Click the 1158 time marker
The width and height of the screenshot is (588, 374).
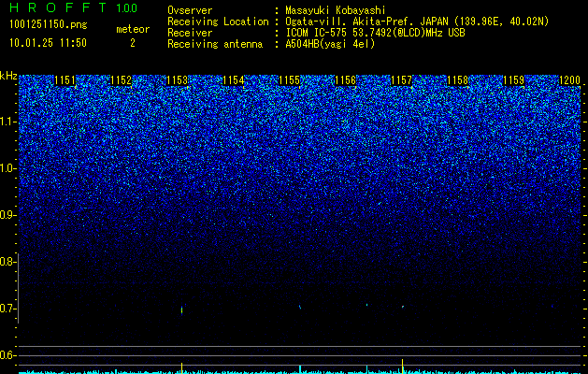click(x=458, y=80)
